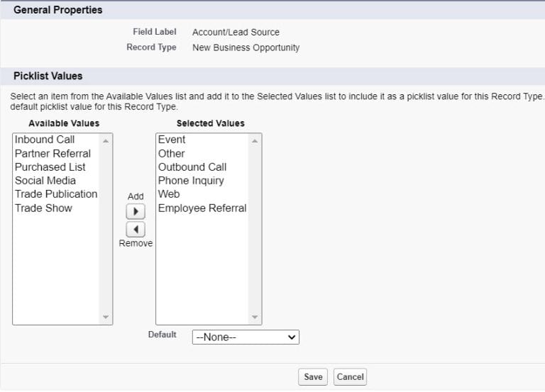The width and height of the screenshot is (545, 392).
Task: Save the picklist value changes
Action: (x=313, y=376)
